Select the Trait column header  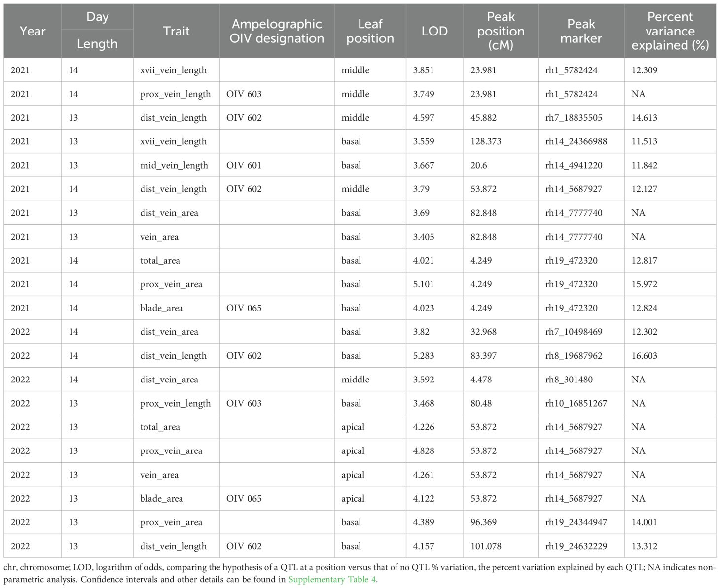coord(176,31)
